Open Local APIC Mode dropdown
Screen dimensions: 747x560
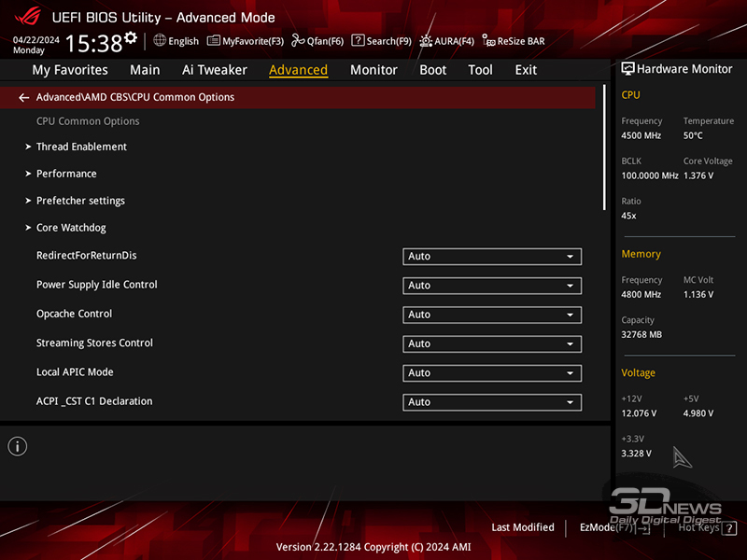tap(492, 372)
